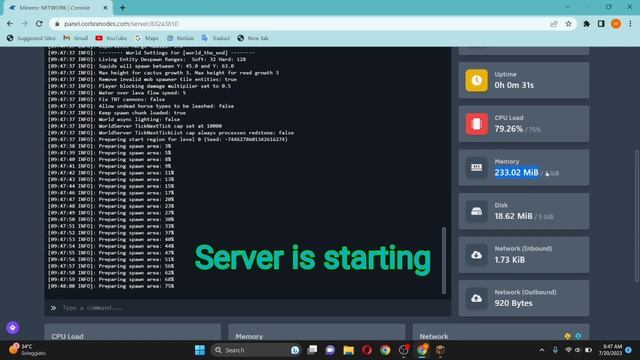Screen dimensions: 640x360
Task: Open the Suggested Sites bookmark
Action: click(31, 38)
